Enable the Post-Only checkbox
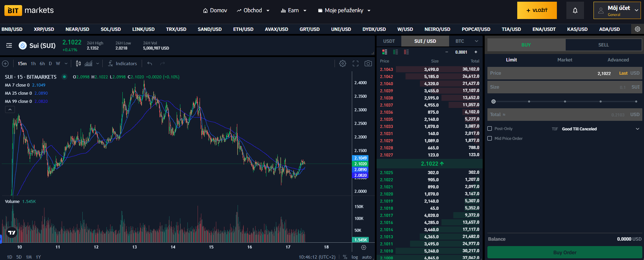Image resolution: width=644 pixels, height=260 pixels. click(x=489, y=129)
